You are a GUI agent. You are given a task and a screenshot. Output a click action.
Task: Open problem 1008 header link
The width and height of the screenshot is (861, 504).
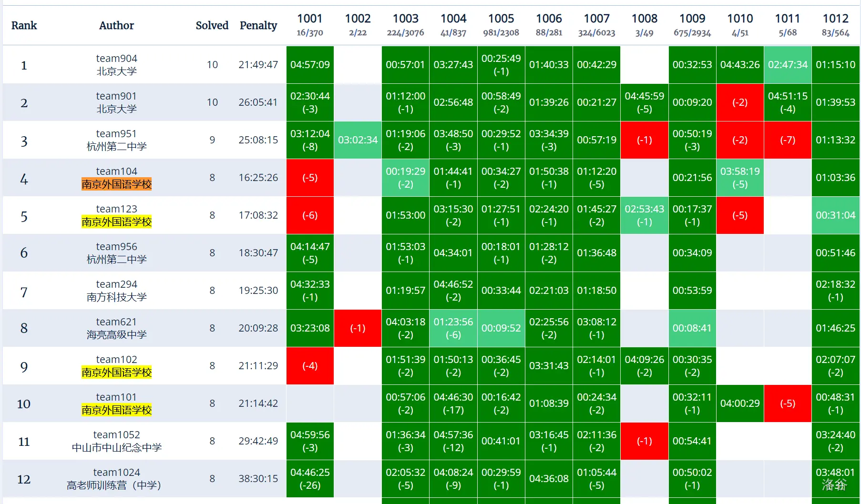pyautogui.click(x=645, y=19)
